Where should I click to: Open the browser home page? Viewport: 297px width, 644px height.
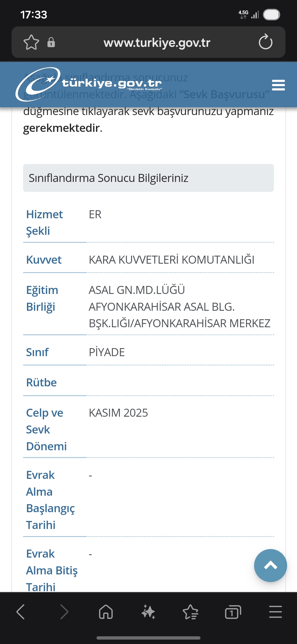pyautogui.click(x=106, y=612)
